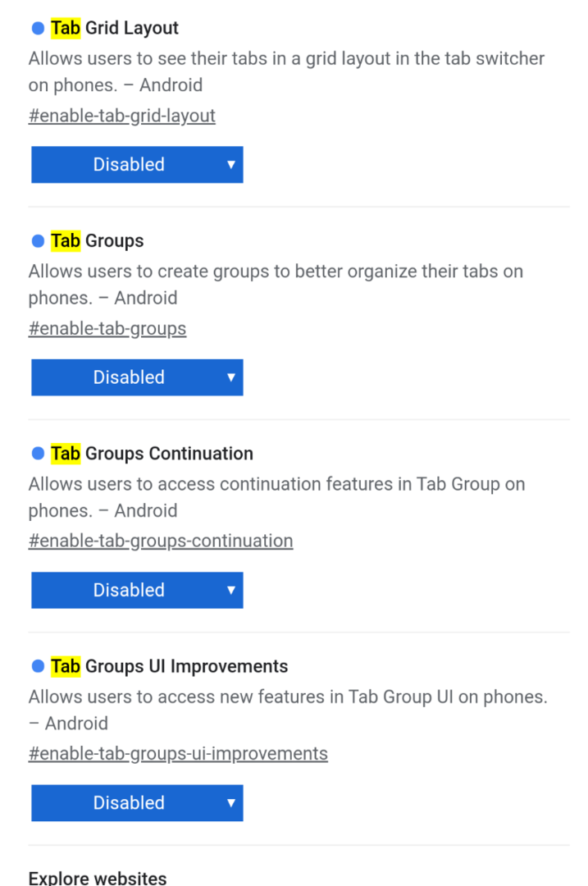This screenshot has width=588, height=886.
Task: Click the Tab Groups UI Improvements heading
Action: pos(170,667)
